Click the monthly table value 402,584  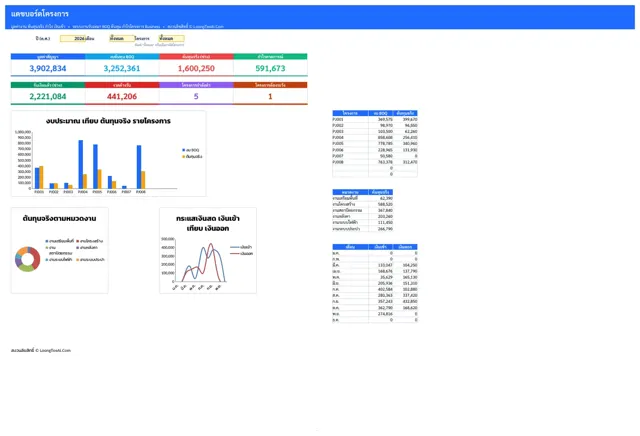(x=385, y=289)
